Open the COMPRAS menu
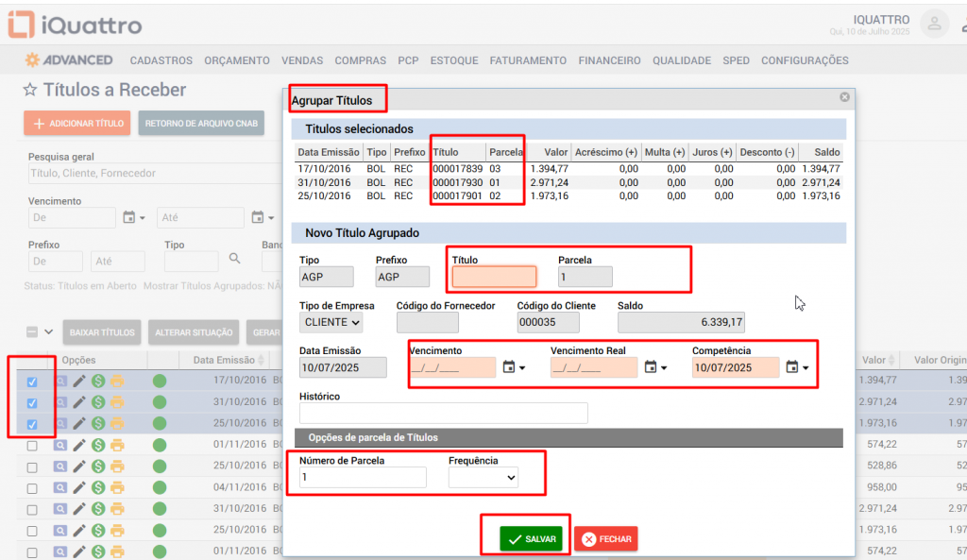Image resolution: width=967 pixels, height=560 pixels. point(360,60)
